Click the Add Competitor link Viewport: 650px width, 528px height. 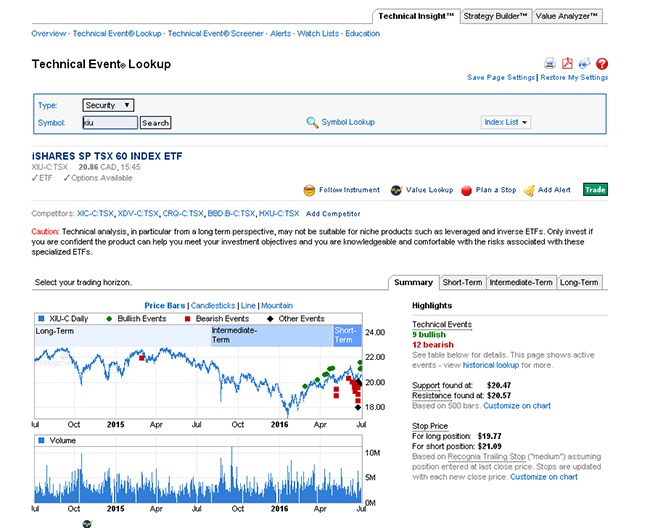pyautogui.click(x=333, y=214)
